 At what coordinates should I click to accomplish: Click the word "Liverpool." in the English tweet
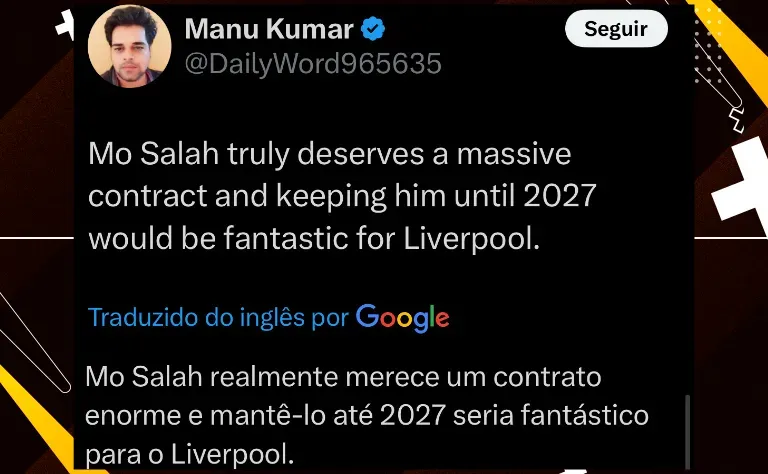pos(471,239)
